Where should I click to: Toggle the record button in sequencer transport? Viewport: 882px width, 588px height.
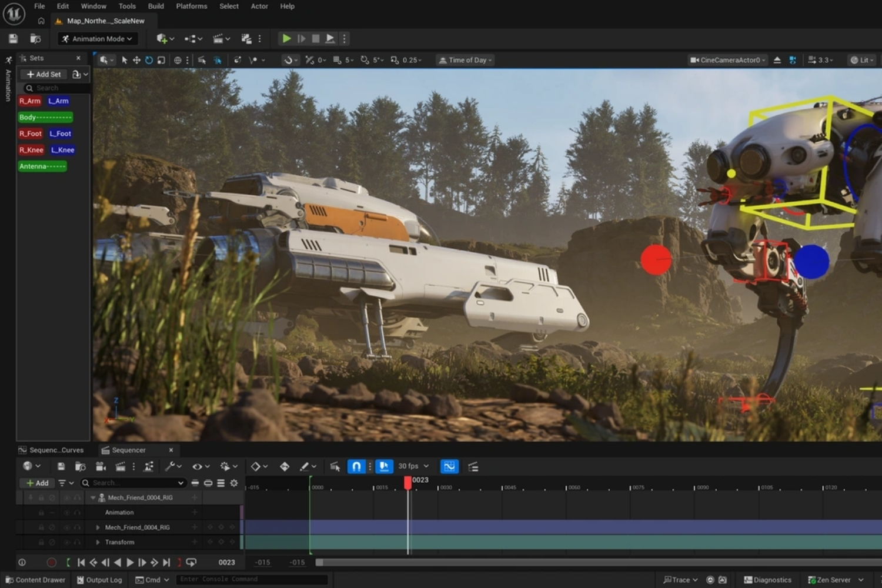click(51, 563)
